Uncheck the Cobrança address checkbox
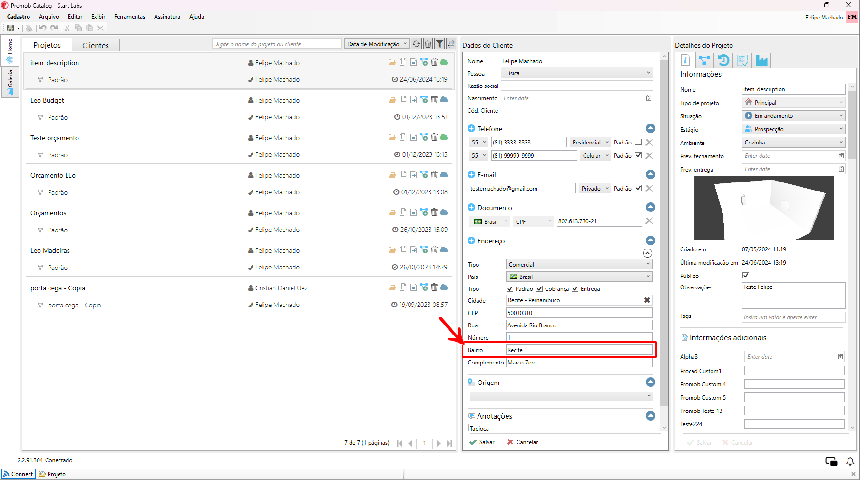Screen dimensions: 868x488 539,289
